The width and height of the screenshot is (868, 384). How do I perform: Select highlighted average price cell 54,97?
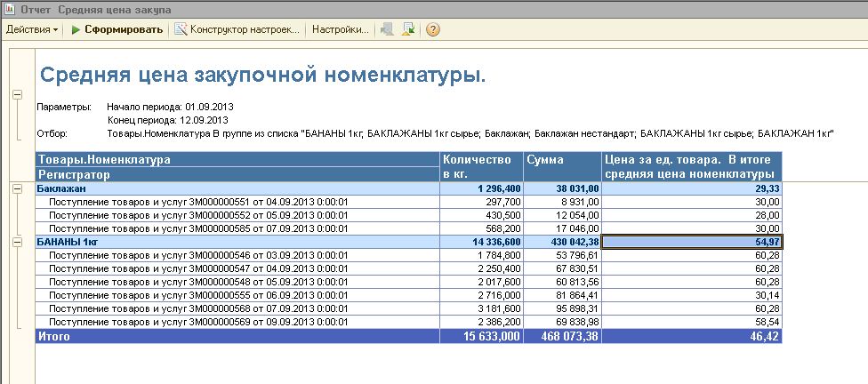[x=692, y=242]
